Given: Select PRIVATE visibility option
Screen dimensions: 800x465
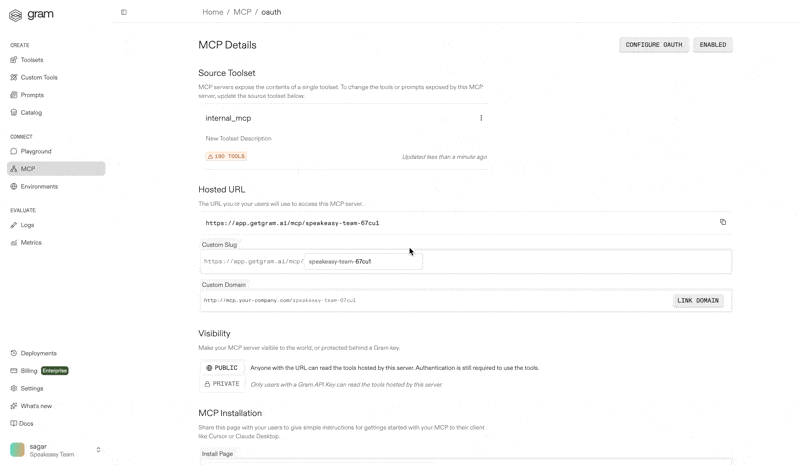Looking at the screenshot, I should click(x=222, y=384).
